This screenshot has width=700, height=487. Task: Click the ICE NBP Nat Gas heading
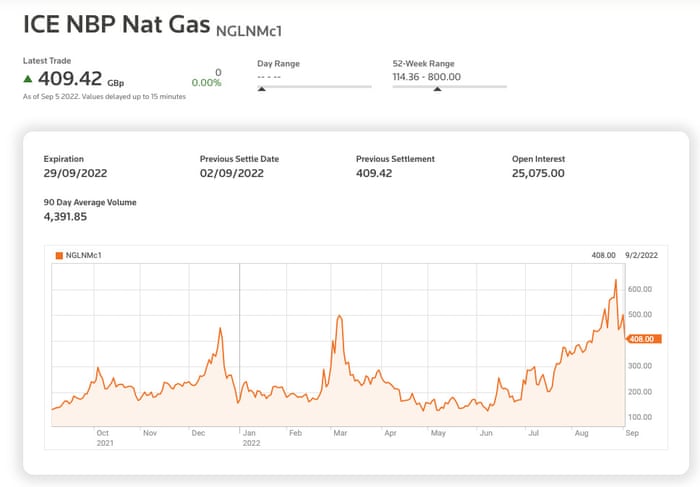(x=116, y=24)
